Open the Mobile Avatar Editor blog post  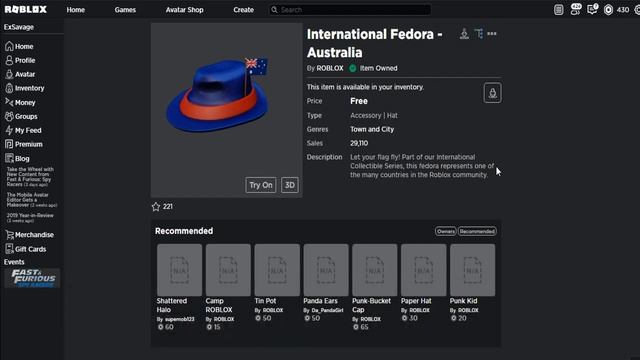[x=32, y=200]
